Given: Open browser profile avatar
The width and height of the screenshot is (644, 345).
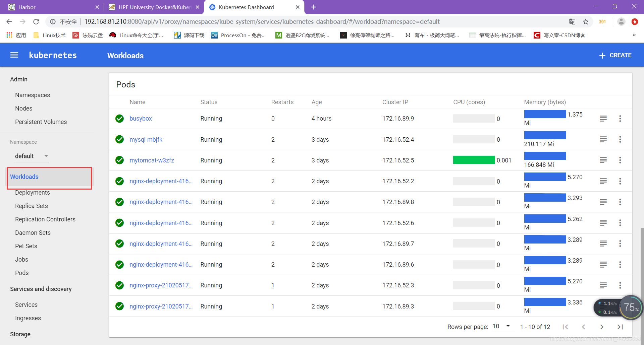Looking at the screenshot, I should [x=621, y=22].
